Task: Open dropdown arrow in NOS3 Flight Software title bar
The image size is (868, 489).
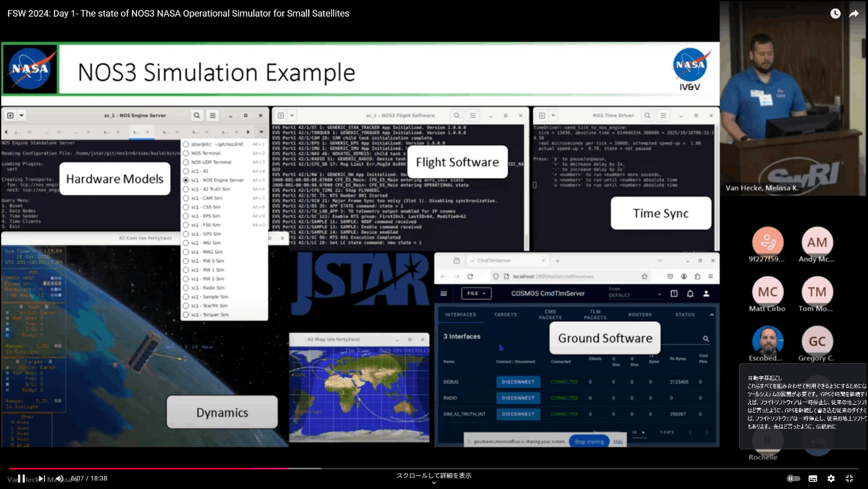Action: click(292, 115)
